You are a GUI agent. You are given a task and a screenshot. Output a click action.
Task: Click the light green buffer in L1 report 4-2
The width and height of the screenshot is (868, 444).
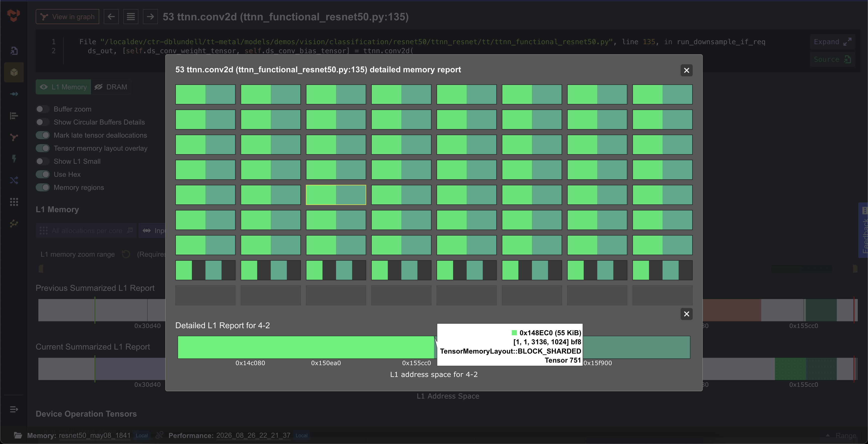[306, 347]
